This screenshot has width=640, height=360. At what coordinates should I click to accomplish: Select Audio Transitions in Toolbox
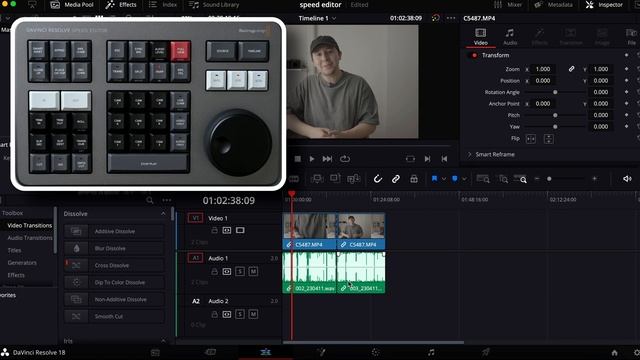coord(30,238)
